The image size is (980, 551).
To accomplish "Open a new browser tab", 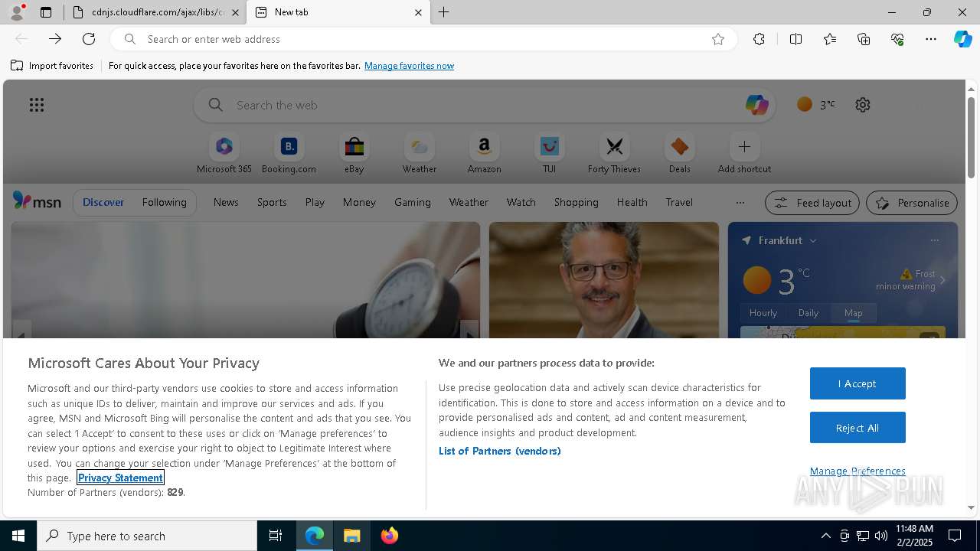I will click(x=444, y=12).
